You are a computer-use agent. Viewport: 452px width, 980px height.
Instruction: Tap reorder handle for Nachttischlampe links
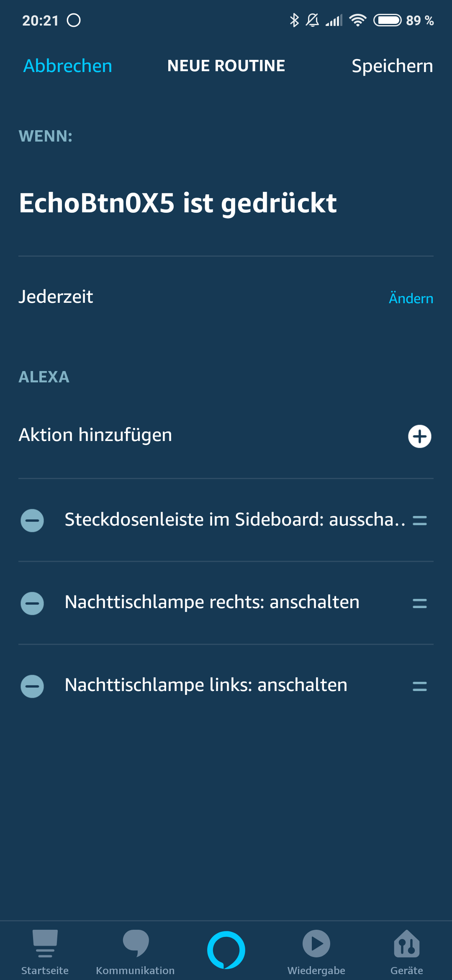click(419, 686)
